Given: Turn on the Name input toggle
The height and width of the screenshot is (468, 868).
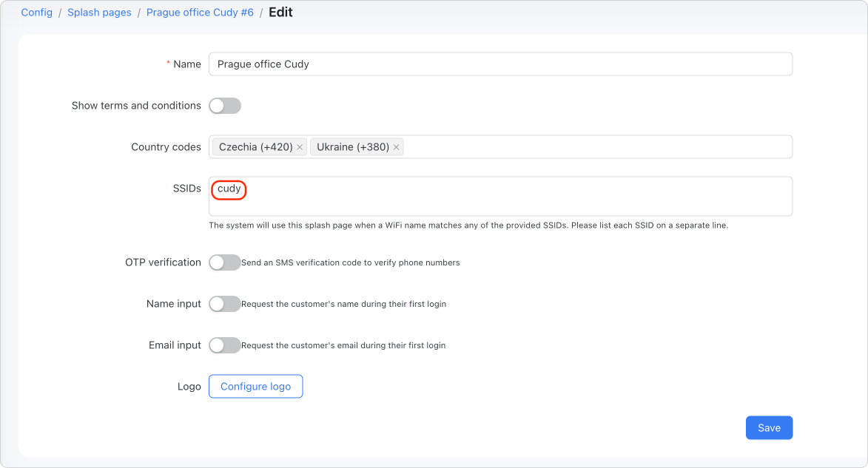Looking at the screenshot, I should pyautogui.click(x=225, y=304).
